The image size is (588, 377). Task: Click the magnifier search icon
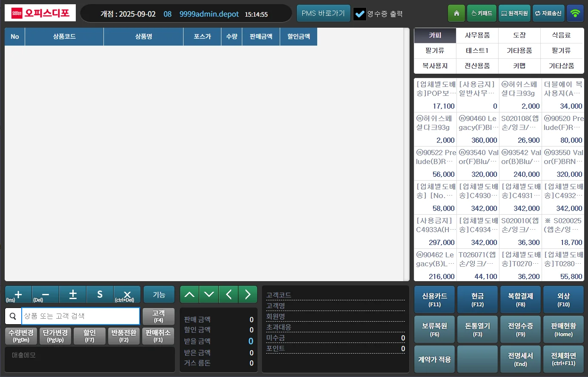[x=13, y=316]
